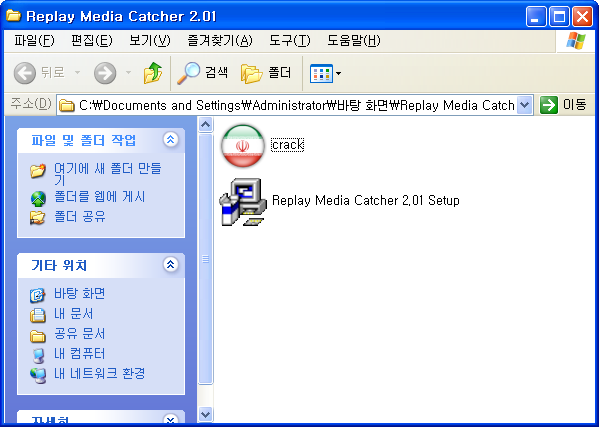The height and width of the screenshot is (428, 599).
Task: Click the 여기에 새 폴더 만들기 link
Action: [107, 173]
